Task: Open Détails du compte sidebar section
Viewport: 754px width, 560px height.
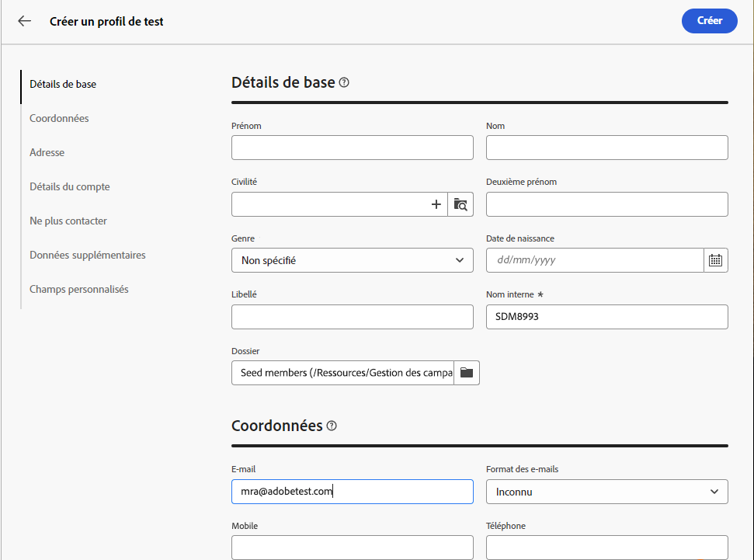Action: [69, 186]
